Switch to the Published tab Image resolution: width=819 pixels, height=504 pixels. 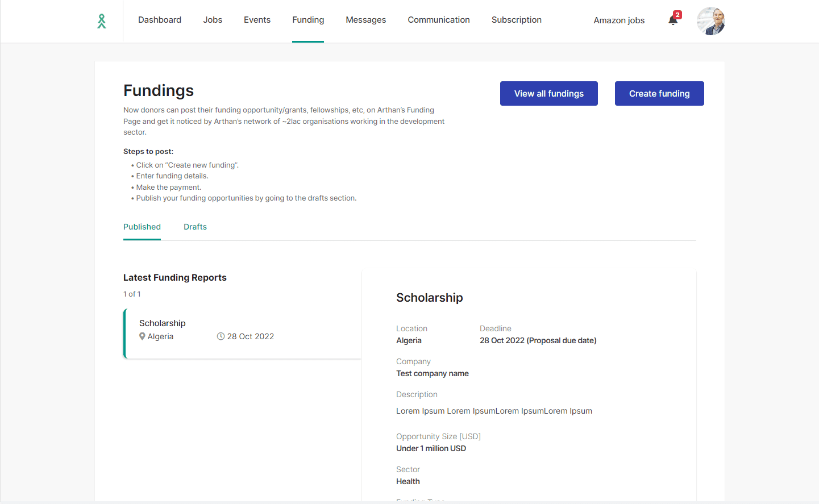(142, 227)
